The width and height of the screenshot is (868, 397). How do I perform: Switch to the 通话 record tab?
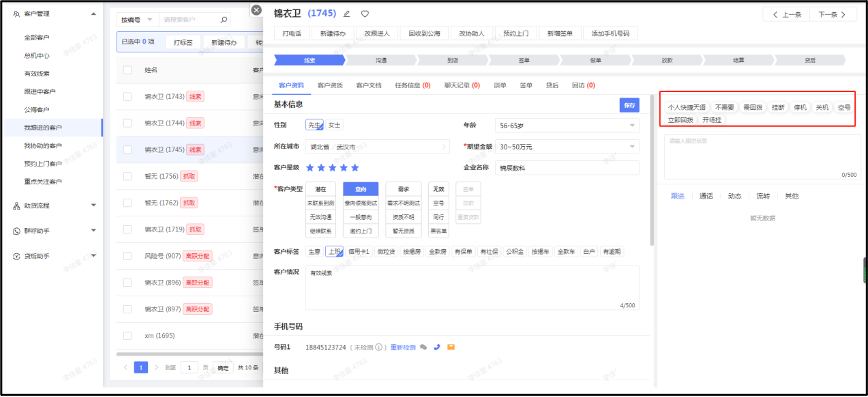click(706, 196)
